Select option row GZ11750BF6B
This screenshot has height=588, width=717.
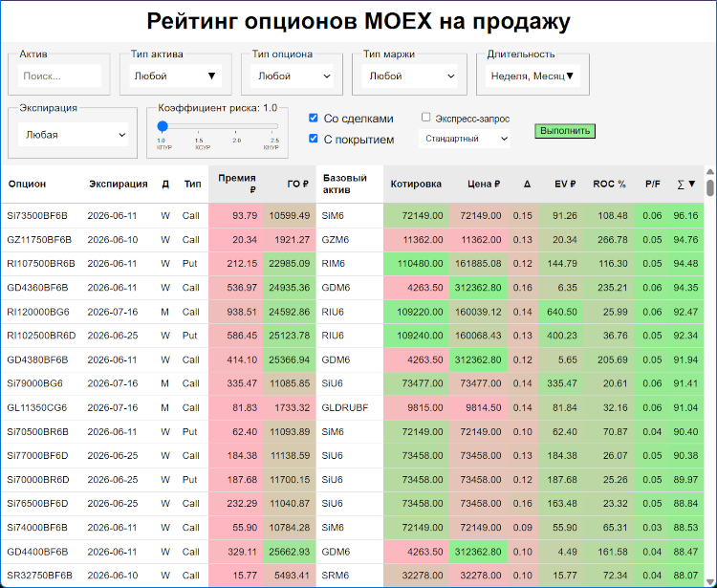click(x=352, y=240)
